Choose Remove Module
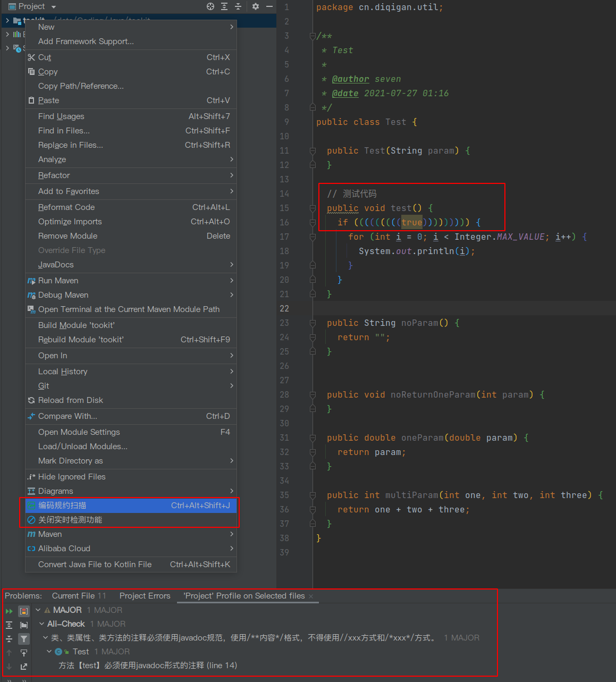 131,236
